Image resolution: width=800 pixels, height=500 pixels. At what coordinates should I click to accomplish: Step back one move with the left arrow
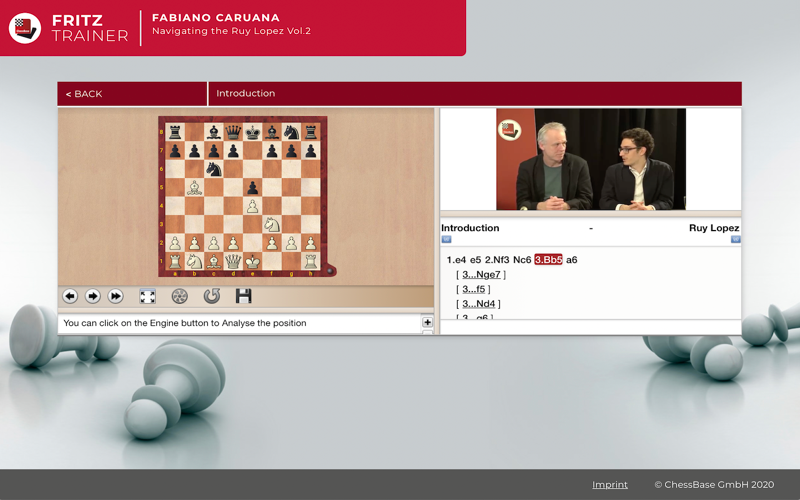70,296
